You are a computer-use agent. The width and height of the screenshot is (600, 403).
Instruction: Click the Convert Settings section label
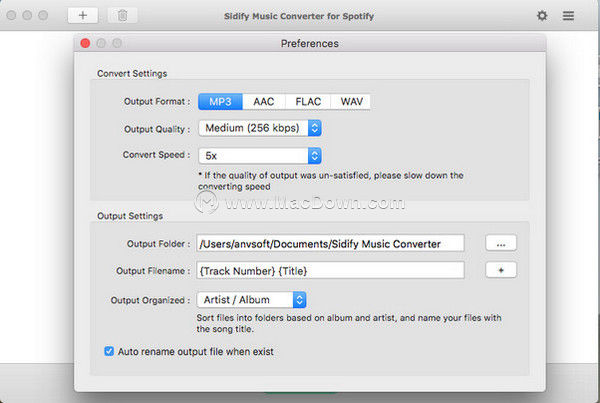pyautogui.click(x=132, y=73)
